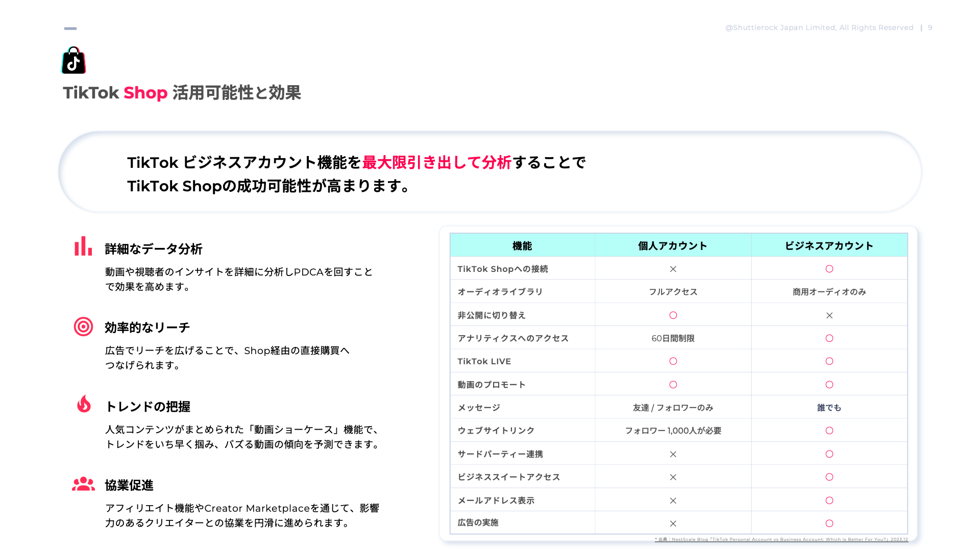This screenshot has height=551, width=980.
Task: Click the people icon beside 協業促進
Action: [x=83, y=484]
